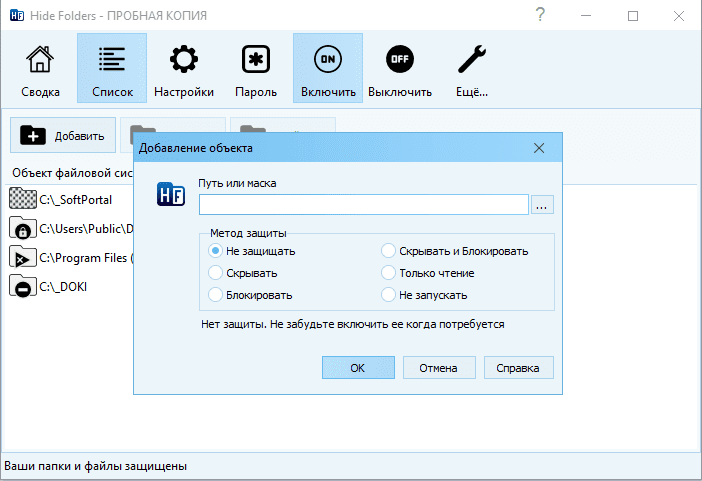The height and width of the screenshot is (481, 702).
Task: Maximize the Hide Folders window
Action: click(633, 16)
